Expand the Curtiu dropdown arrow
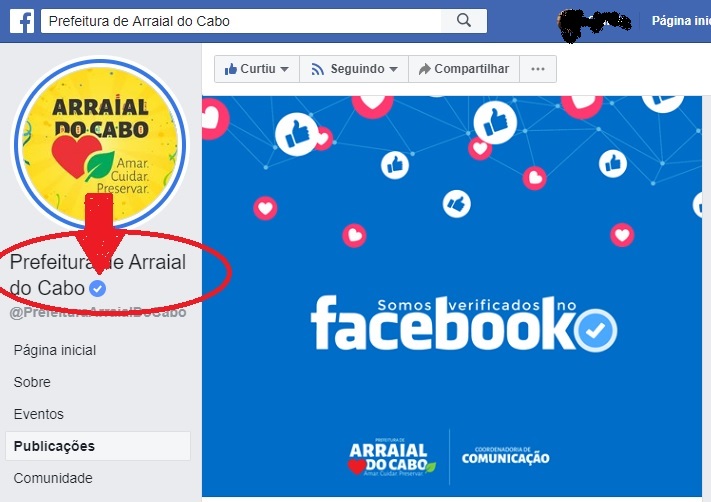Viewport: 711px width, 502px height. click(x=284, y=69)
